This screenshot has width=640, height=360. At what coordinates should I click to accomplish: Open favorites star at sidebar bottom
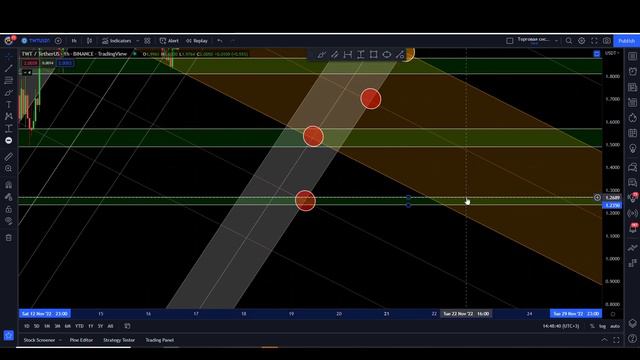[9, 336]
